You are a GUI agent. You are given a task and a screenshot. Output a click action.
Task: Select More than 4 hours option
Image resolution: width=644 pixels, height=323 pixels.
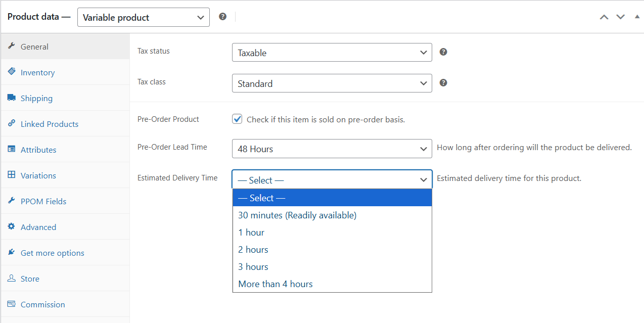[x=275, y=284]
